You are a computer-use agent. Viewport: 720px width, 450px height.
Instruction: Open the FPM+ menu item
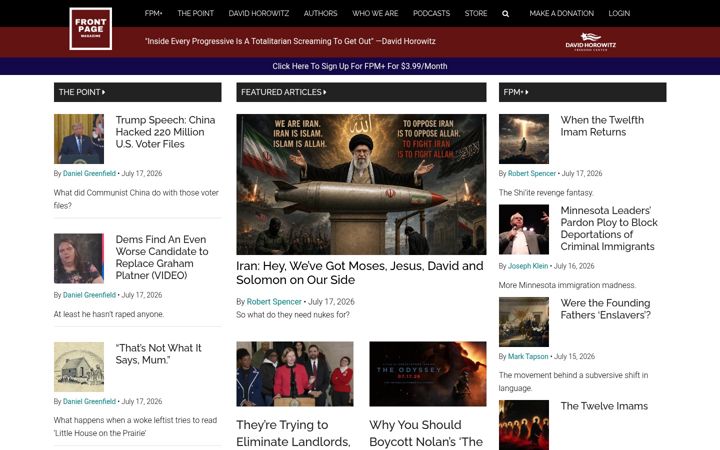point(153,13)
